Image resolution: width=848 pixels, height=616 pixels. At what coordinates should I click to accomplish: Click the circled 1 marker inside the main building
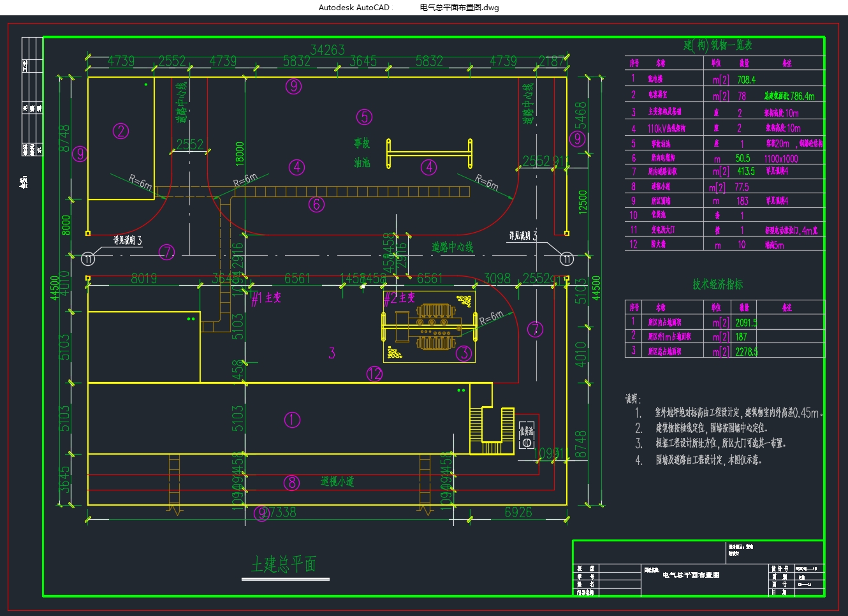pyautogui.click(x=291, y=420)
